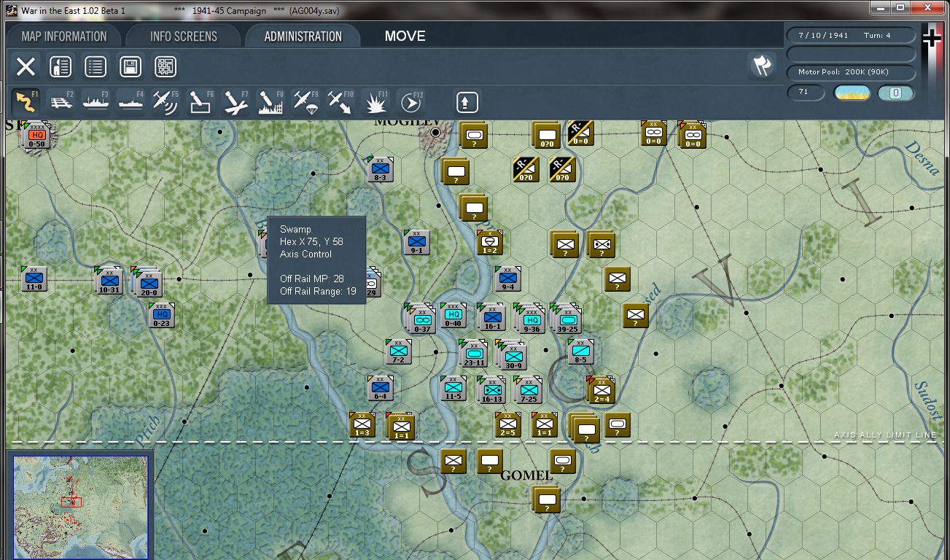The image size is (950, 560).
Task: Select the Administration tab
Action: [x=303, y=36]
